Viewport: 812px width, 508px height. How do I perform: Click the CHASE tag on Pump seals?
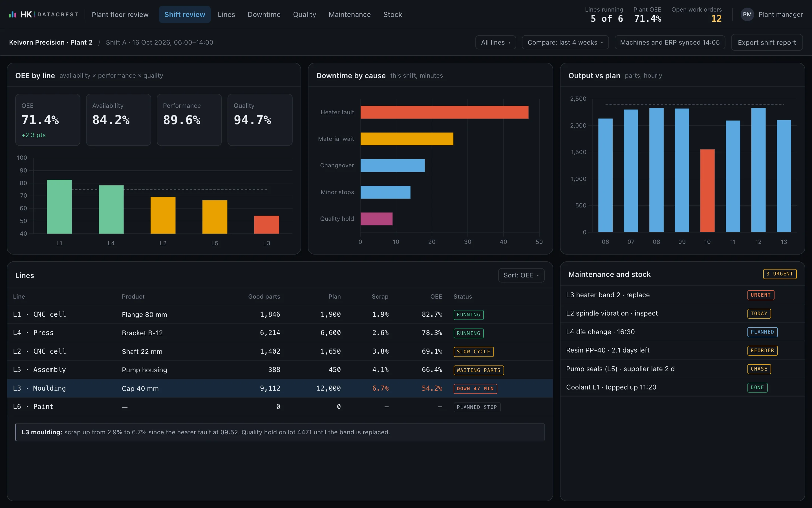pos(759,369)
